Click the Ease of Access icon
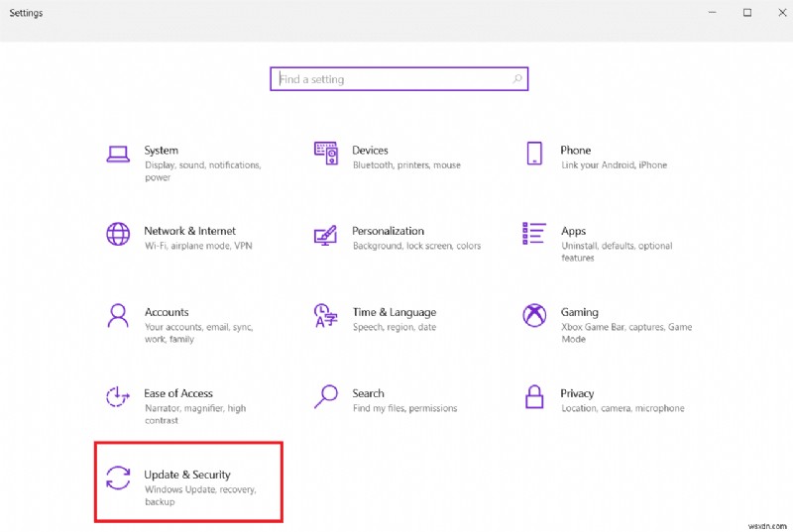The image size is (793, 532). 118,397
